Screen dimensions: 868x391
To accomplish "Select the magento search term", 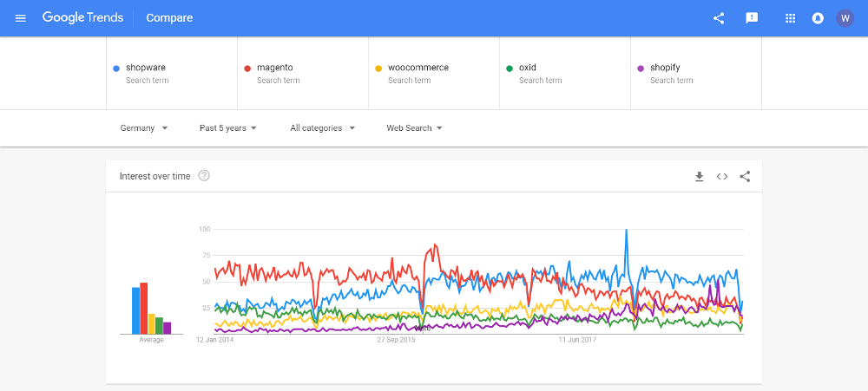I will tap(303, 73).
